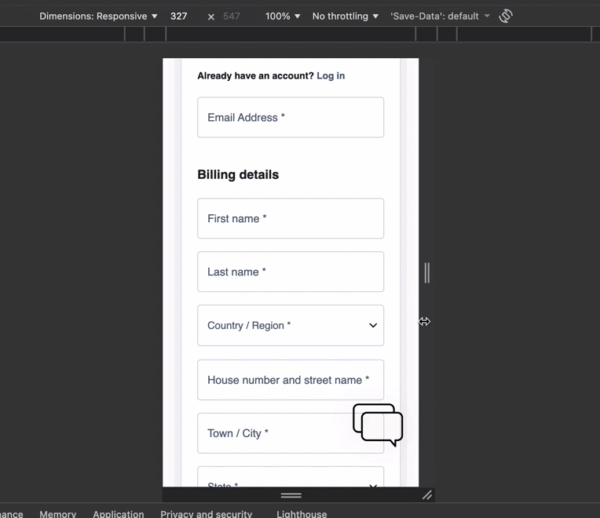
Task: Focus the Email Address field
Action: point(290,117)
